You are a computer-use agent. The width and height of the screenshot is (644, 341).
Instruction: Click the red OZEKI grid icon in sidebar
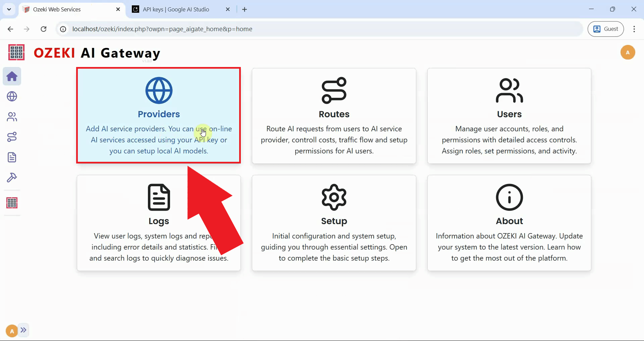12,203
